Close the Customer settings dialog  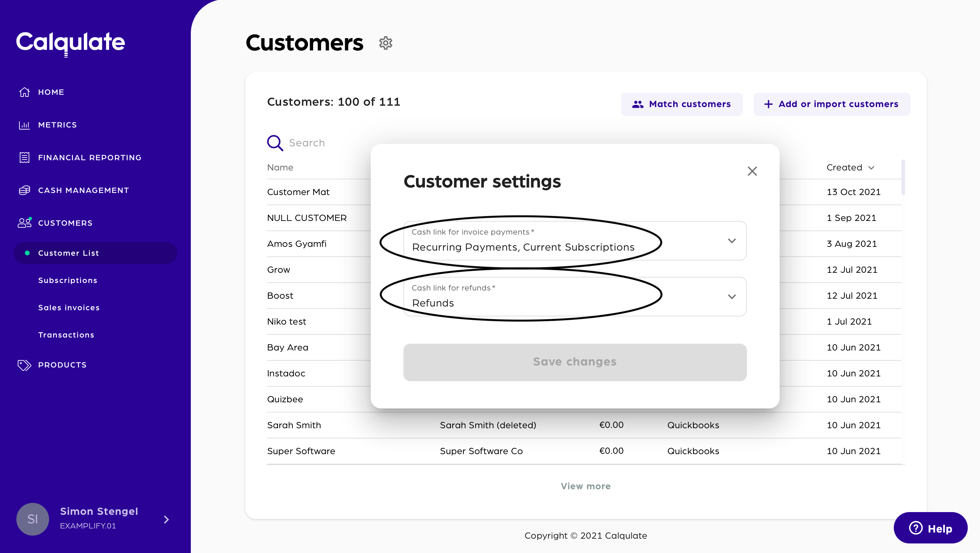(x=752, y=171)
